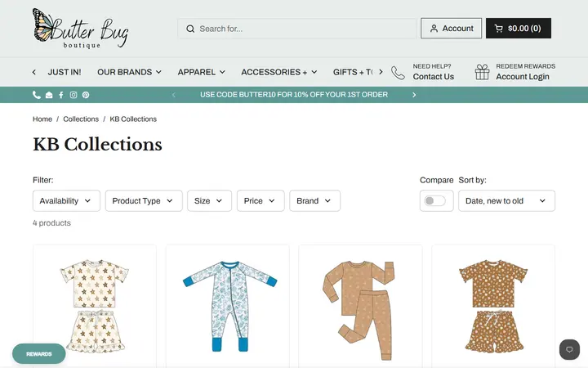This screenshot has width=588, height=368.
Task: Show the next announcement with the right arrow
Action: (414, 95)
